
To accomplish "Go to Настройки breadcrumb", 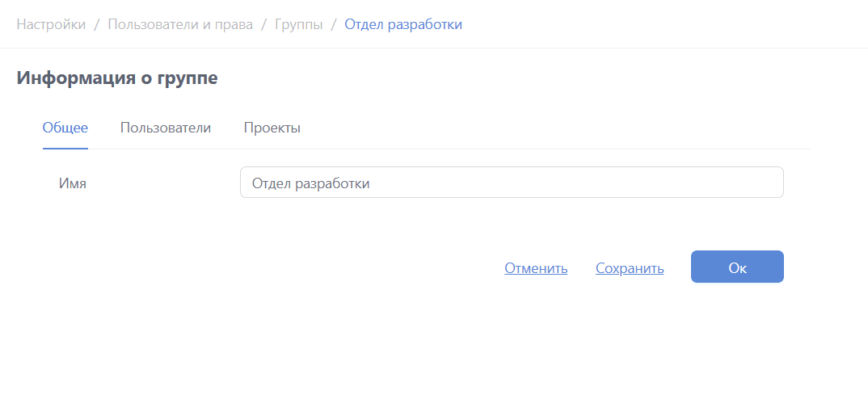I will pos(51,24).
